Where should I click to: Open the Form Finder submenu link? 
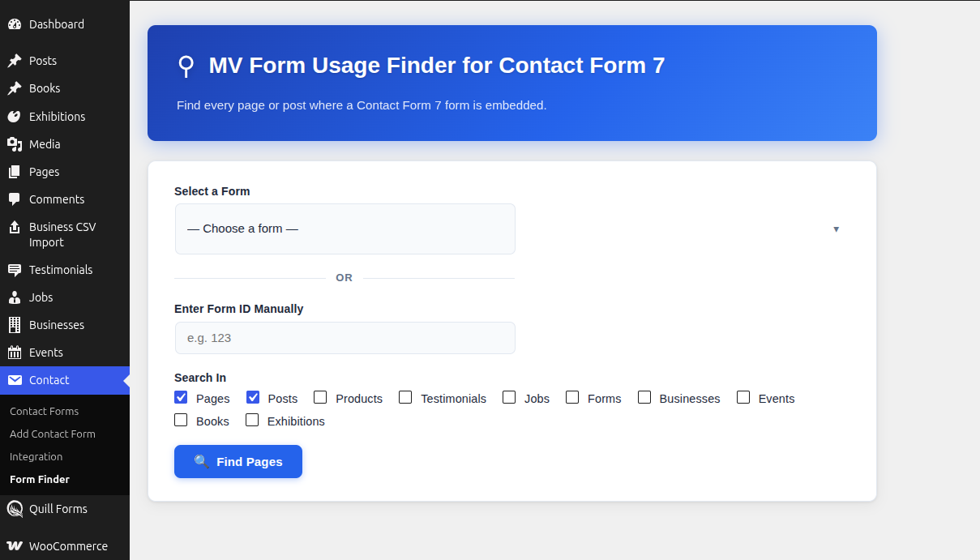coord(40,480)
